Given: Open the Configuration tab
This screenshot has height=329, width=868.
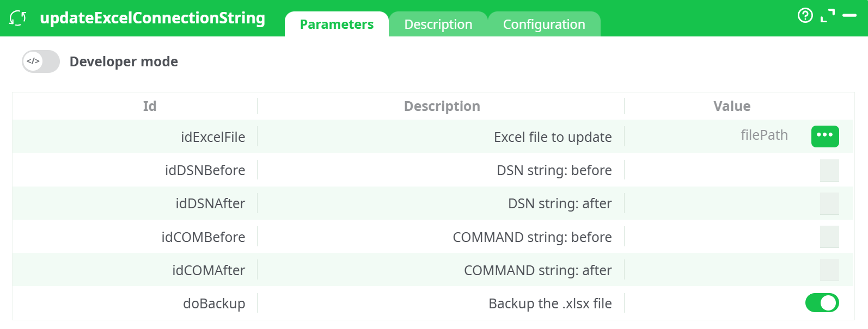Looking at the screenshot, I should tap(544, 24).
